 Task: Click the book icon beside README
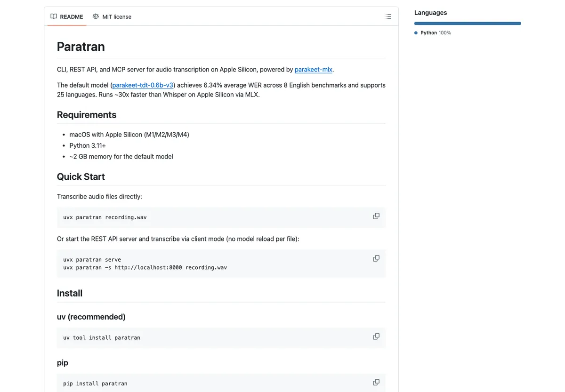click(x=54, y=16)
